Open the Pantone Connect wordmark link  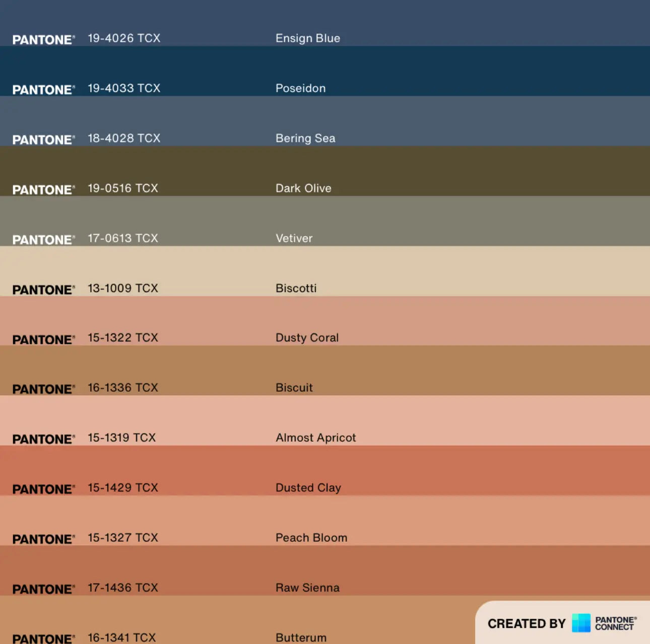coord(615,623)
